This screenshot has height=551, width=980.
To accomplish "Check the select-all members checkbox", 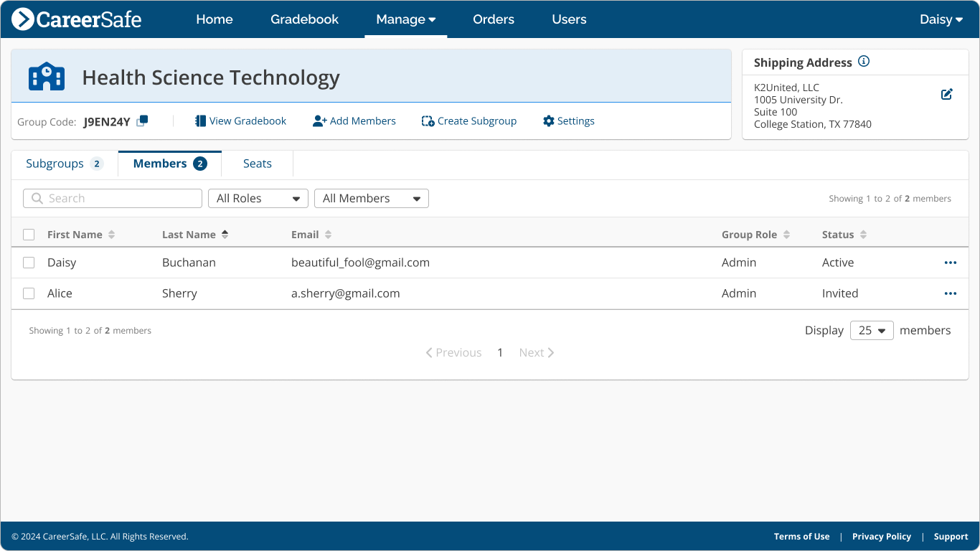I will (28, 235).
